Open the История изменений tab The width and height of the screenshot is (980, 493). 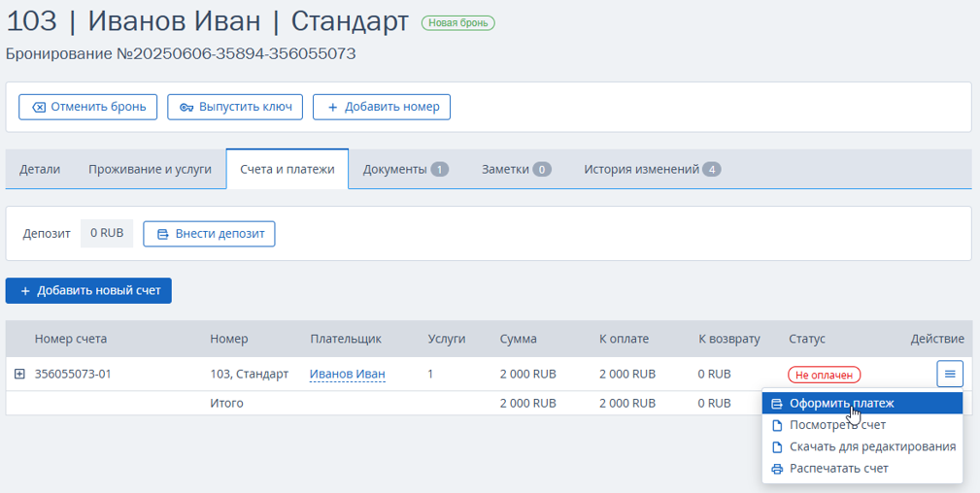653,169
